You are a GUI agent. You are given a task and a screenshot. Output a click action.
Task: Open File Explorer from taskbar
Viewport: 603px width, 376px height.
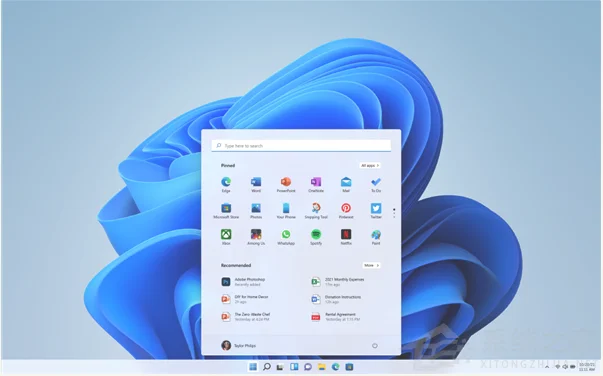point(322,367)
